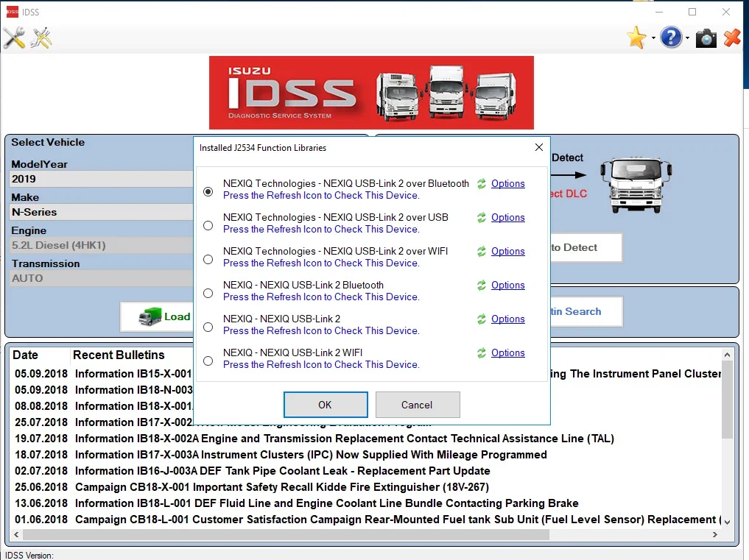The image size is (749, 560).
Task: Select NEXIQ USB-Link 2 over Bluetooth radio
Action: (208, 191)
